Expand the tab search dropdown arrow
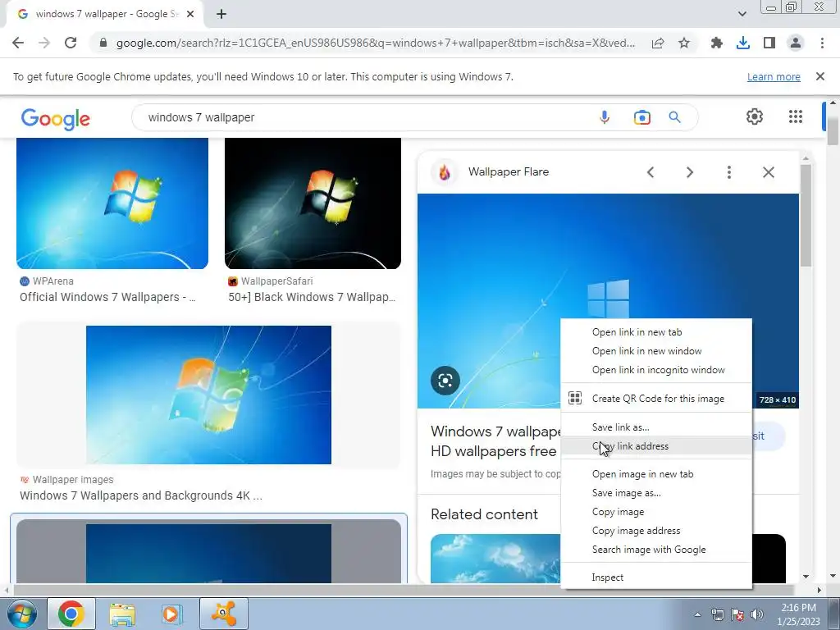 pyautogui.click(x=742, y=14)
